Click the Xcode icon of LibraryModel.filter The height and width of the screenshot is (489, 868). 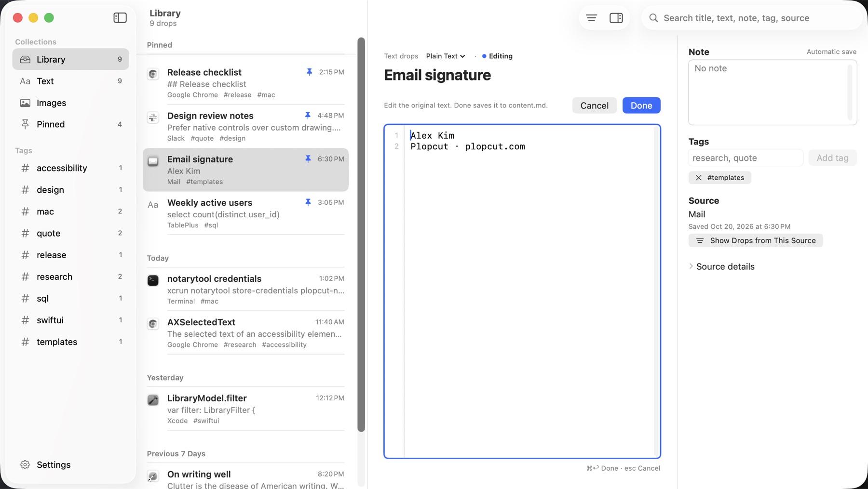click(153, 399)
